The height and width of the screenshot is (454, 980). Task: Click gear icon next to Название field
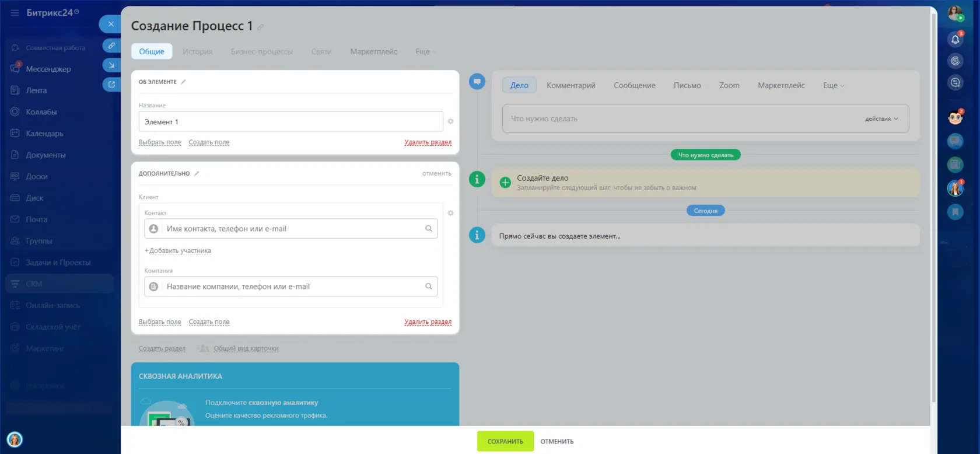tap(450, 121)
